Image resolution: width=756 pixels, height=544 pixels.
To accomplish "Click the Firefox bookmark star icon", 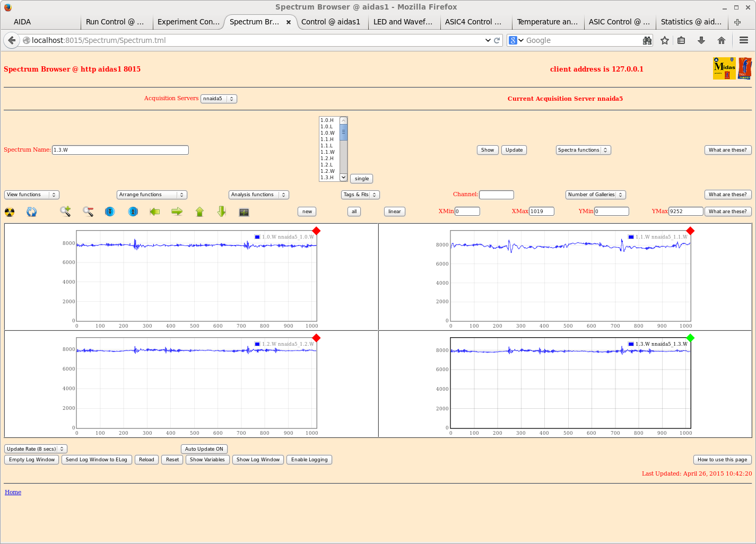I will point(665,40).
